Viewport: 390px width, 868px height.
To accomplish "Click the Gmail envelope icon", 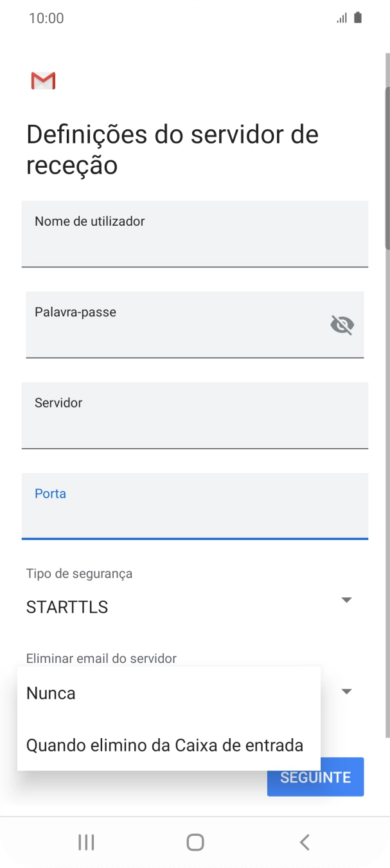I will [42, 80].
